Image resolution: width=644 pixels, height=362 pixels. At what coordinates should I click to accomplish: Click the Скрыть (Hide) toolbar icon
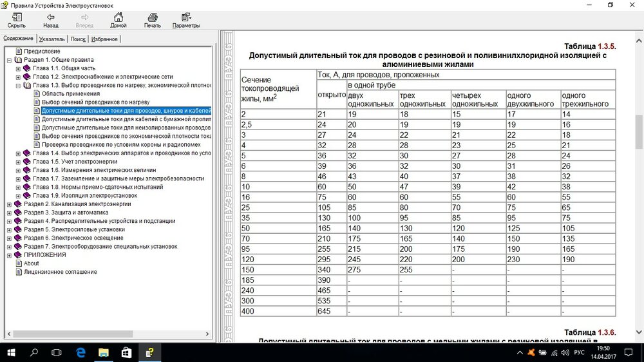coord(16,20)
